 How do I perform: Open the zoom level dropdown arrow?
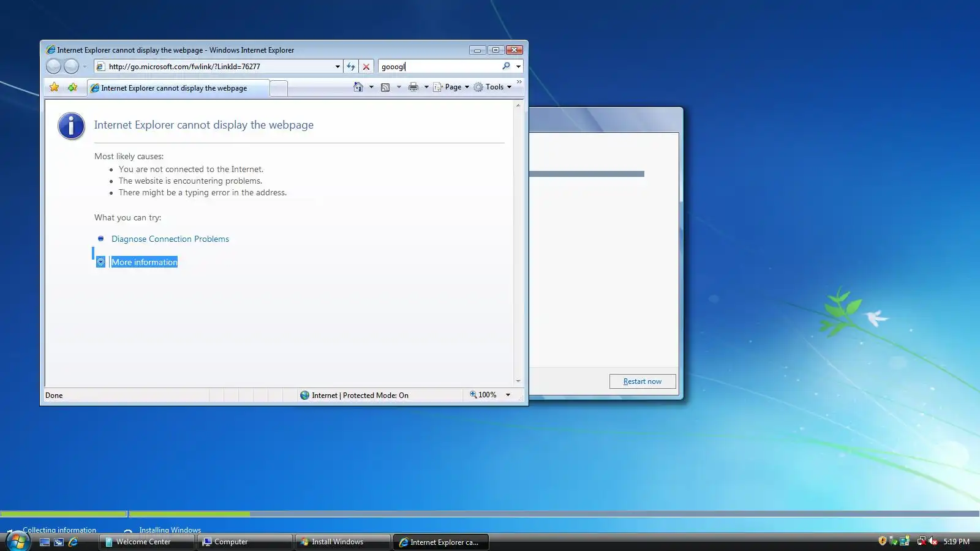pyautogui.click(x=508, y=395)
